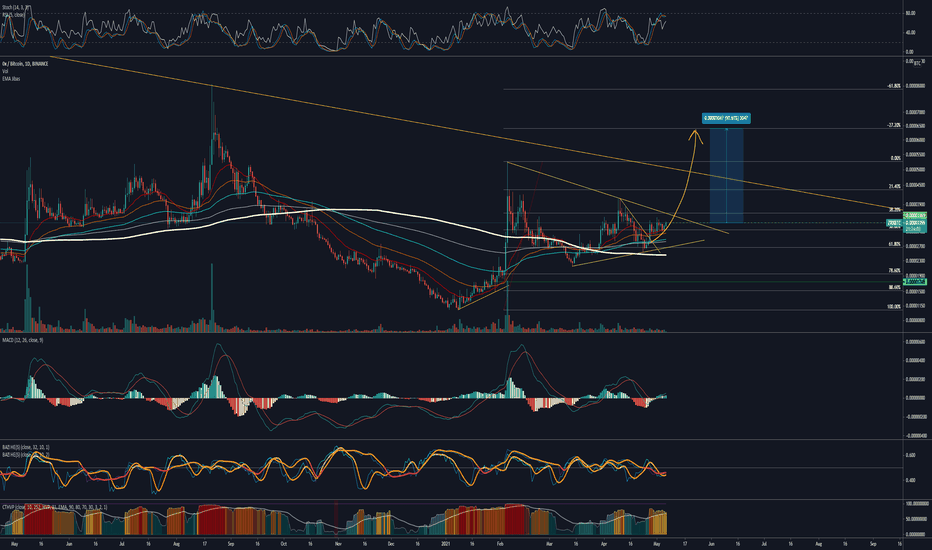
Task: Click the EMA ribbon indicator label
Action: [11, 78]
